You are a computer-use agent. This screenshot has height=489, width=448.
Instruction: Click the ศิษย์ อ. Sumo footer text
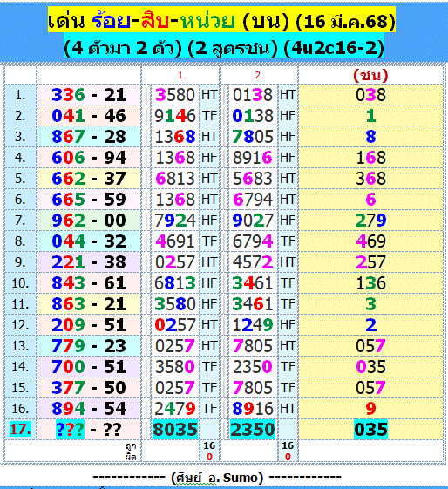coord(217,477)
